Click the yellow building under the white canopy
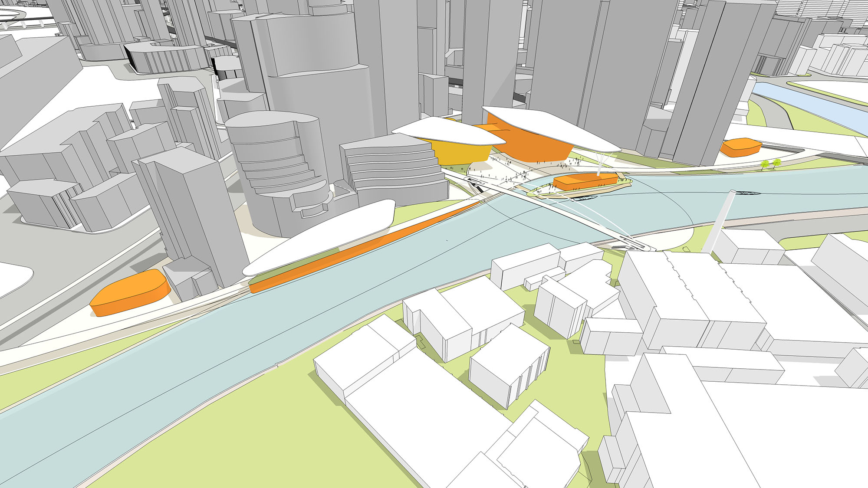Screen dimensions: 868x488 [x=460, y=153]
